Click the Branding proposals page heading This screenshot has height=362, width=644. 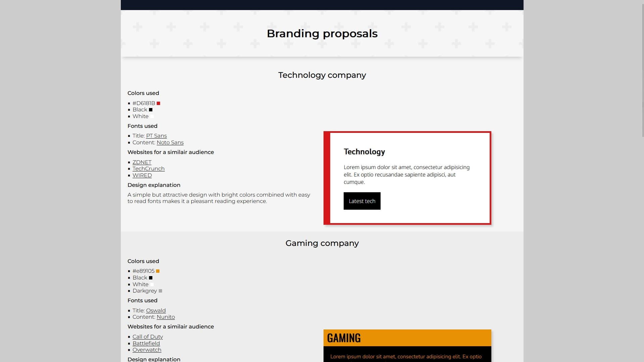point(322,34)
